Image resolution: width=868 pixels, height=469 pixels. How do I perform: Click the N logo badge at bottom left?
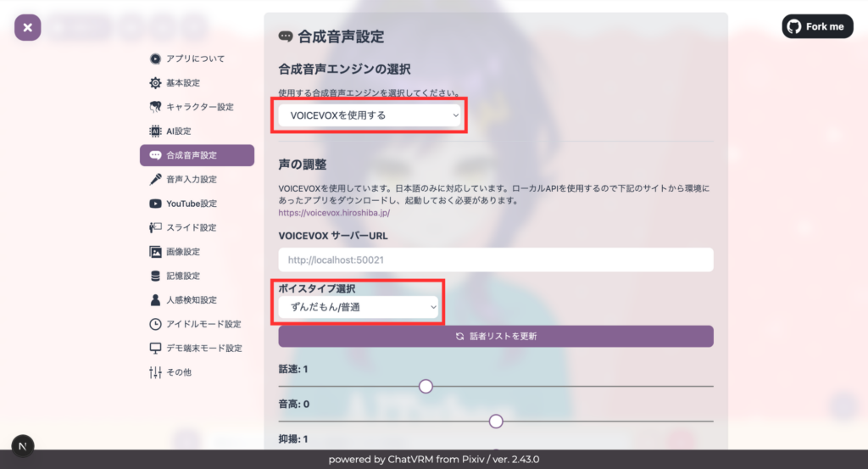(x=23, y=446)
